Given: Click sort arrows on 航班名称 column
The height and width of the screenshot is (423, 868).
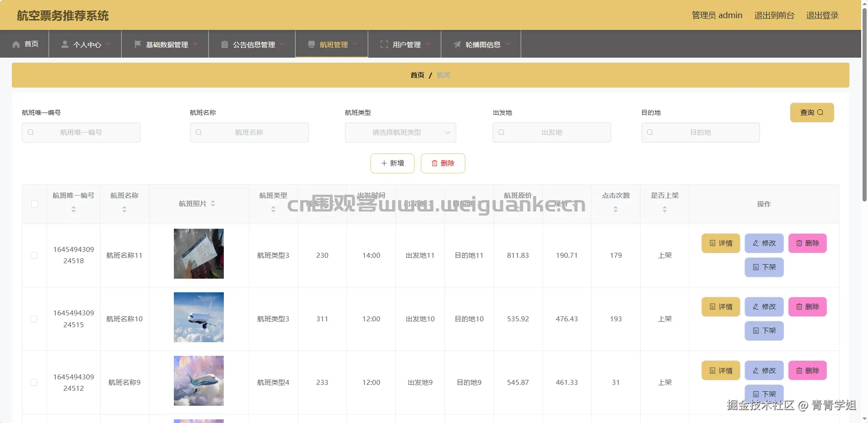Looking at the screenshot, I should click(x=124, y=209).
